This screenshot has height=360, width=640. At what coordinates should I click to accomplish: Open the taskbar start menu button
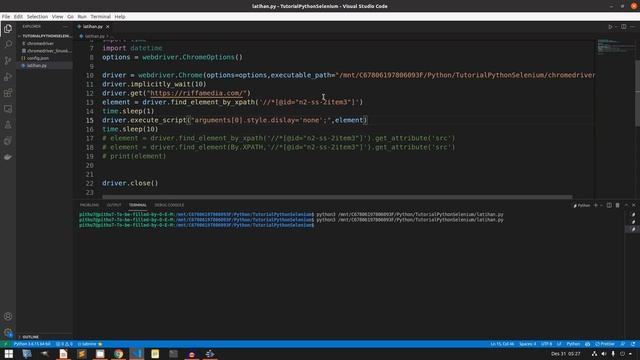click(x=9, y=354)
